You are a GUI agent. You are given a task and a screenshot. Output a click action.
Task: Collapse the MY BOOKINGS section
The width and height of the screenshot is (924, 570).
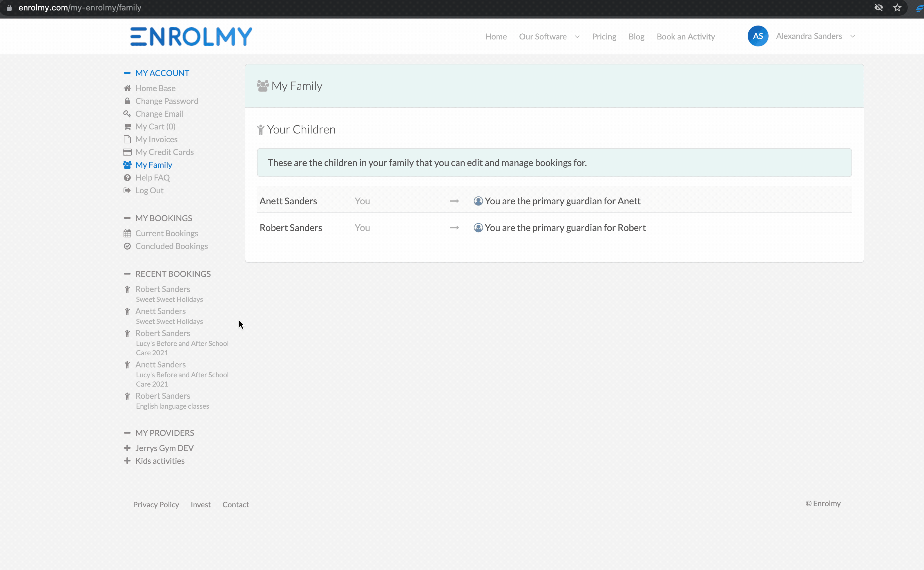click(127, 218)
